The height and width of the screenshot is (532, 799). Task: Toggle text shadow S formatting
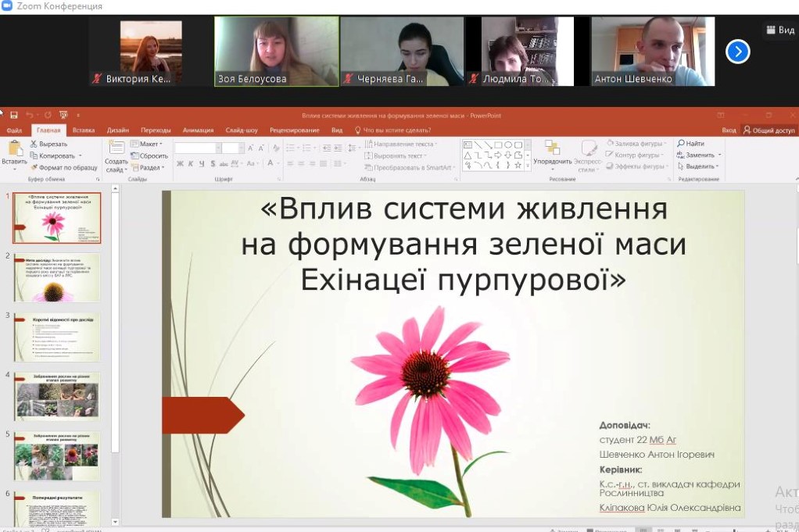pos(213,163)
